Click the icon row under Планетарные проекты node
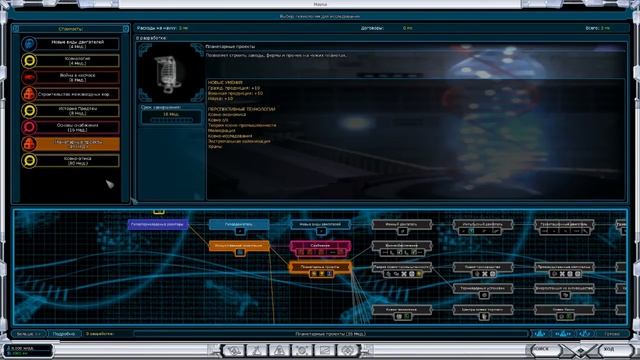The width and height of the screenshot is (640, 360). click(321, 274)
